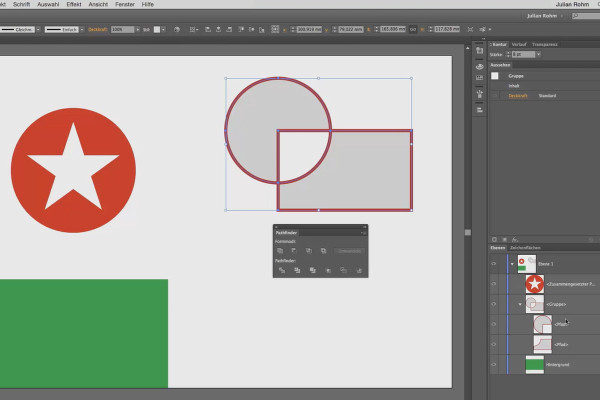Select the Hintergrund layer thumbnail
This screenshot has width=600, height=400.
(535, 364)
